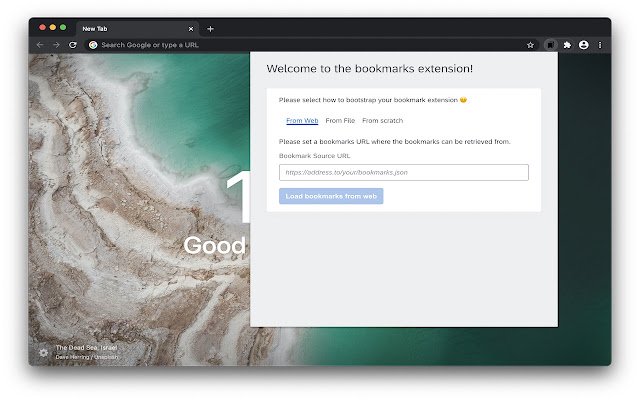Image resolution: width=640 pixels, height=400 pixels.
Task: Switch to the From Web tab
Action: (302, 120)
